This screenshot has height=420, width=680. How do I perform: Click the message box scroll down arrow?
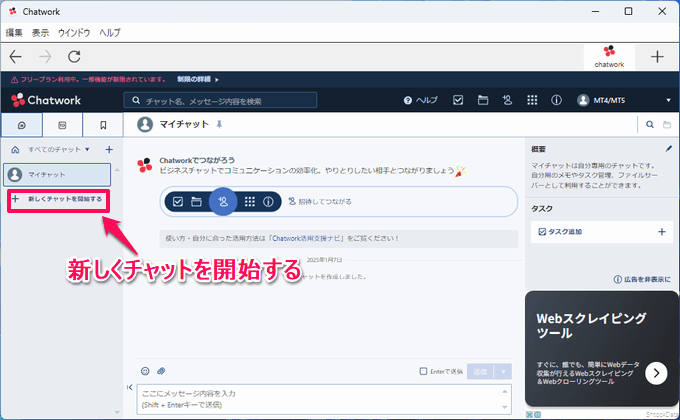tap(505, 407)
